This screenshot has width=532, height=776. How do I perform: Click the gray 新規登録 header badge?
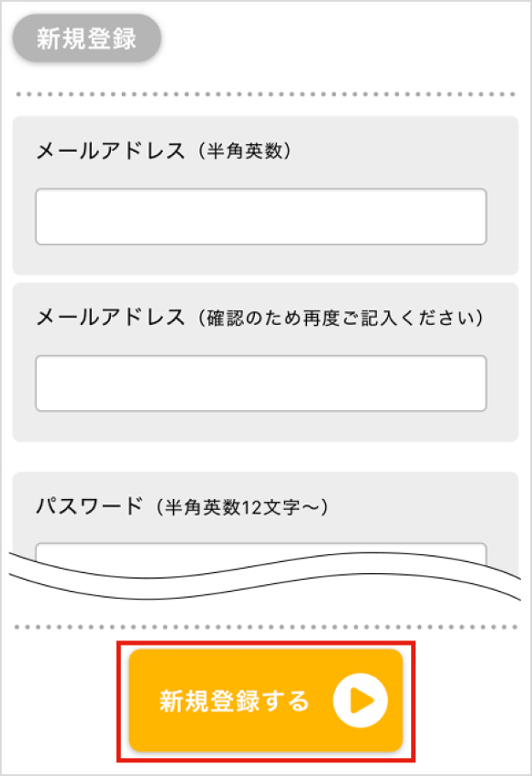pos(87,39)
